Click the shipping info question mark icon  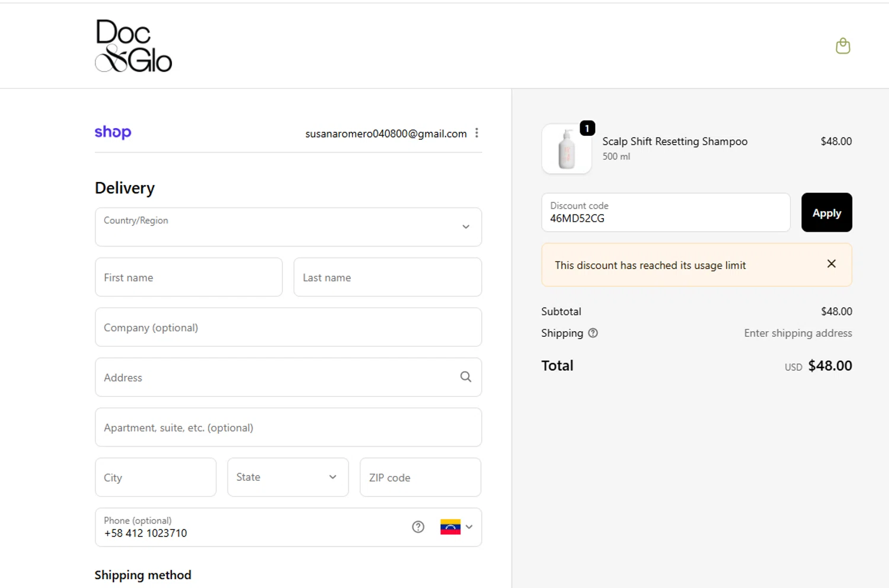point(593,333)
